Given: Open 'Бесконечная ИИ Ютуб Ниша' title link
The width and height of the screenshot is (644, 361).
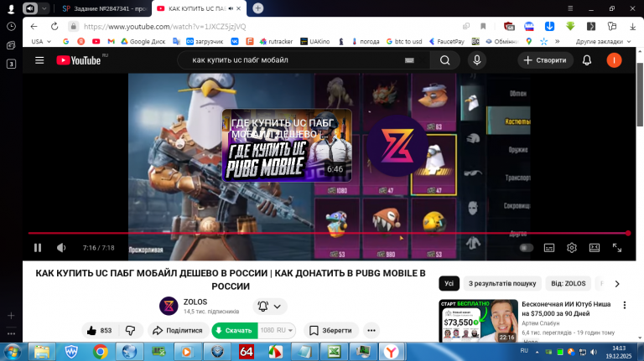Looking at the screenshot, I should click(566, 308).
